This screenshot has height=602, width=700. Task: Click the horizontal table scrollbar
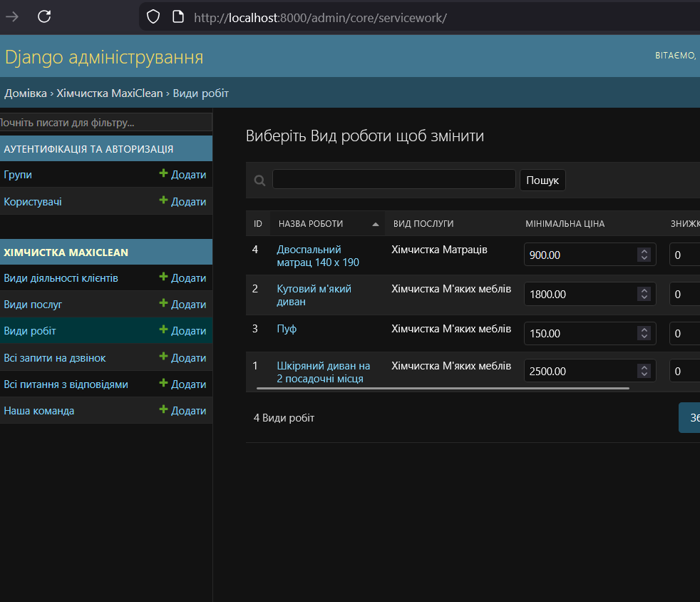click(x=442, y=388)
